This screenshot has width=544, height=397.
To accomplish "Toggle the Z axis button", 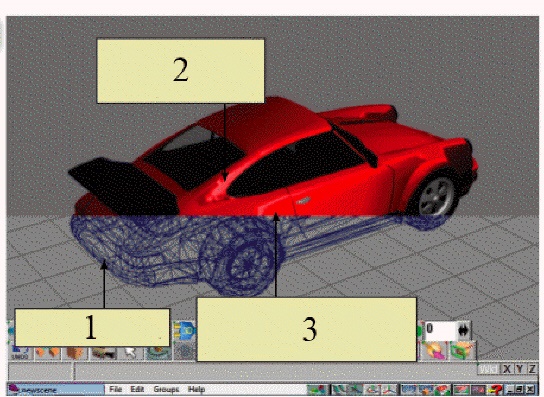I will [x=532, y=369].
